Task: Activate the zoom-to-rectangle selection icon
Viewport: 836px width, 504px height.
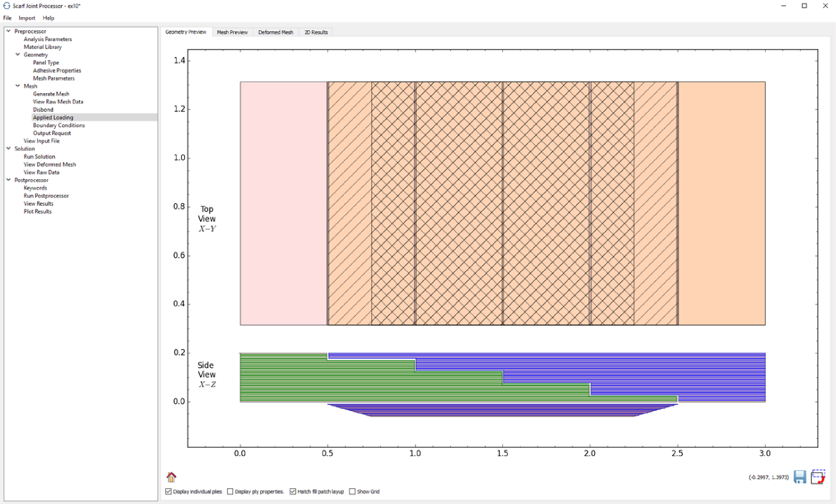Action: click(818, 477)
